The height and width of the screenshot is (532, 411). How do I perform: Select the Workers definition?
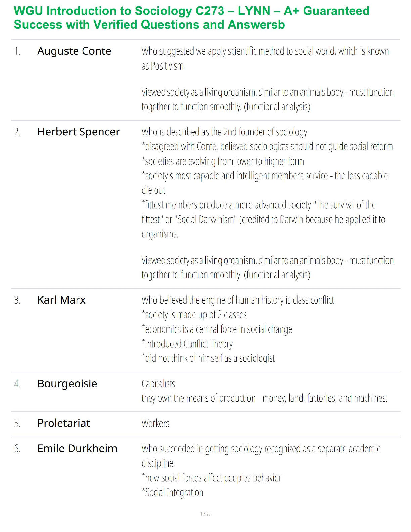pyautogui.click(x=155, y=423)
